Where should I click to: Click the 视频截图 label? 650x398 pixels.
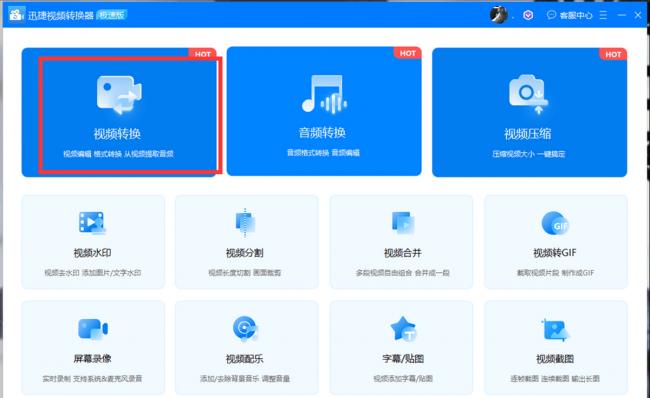coord(555,359)
